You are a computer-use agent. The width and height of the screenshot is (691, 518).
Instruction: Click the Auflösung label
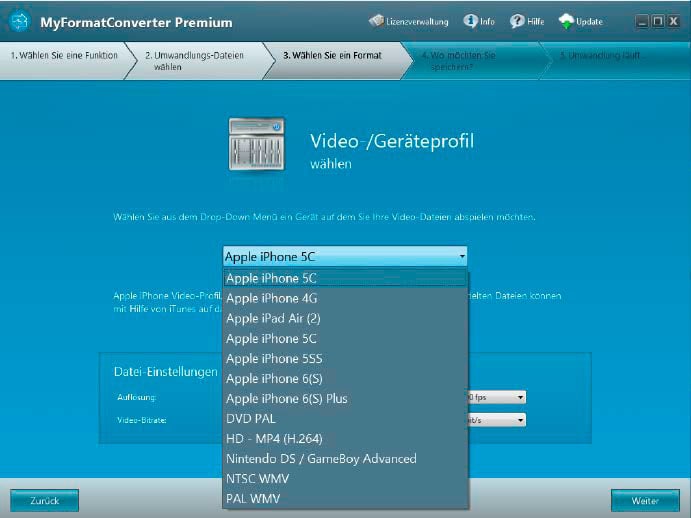(137, 397)
